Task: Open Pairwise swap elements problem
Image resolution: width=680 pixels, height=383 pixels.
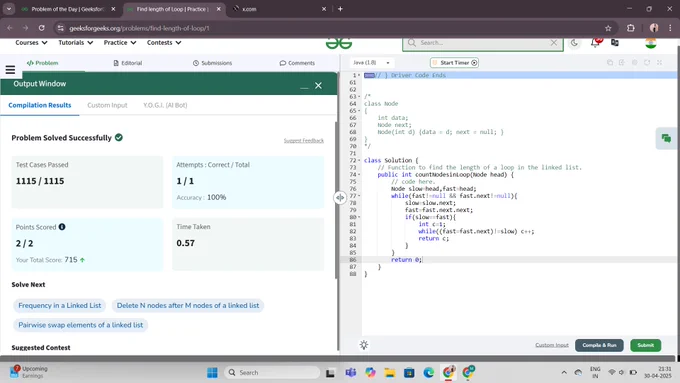Action: pyautogui.click(x=80, y=325)
